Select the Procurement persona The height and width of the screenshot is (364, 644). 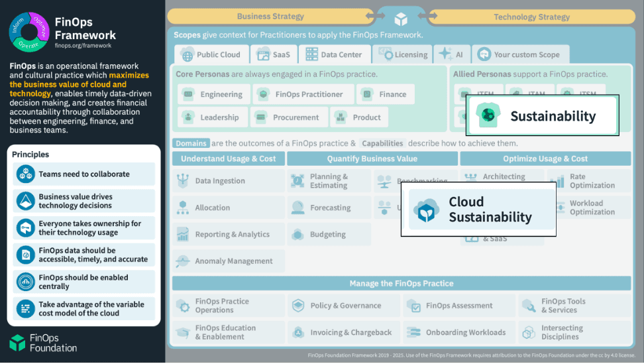click(289, 117)
